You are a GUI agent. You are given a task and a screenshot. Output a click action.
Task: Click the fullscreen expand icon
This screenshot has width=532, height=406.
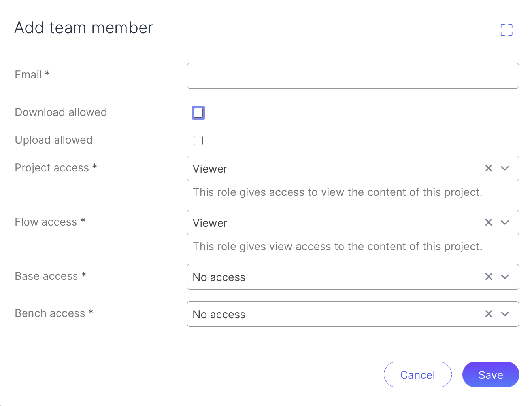pyautogui.click(x=506, y=30)
